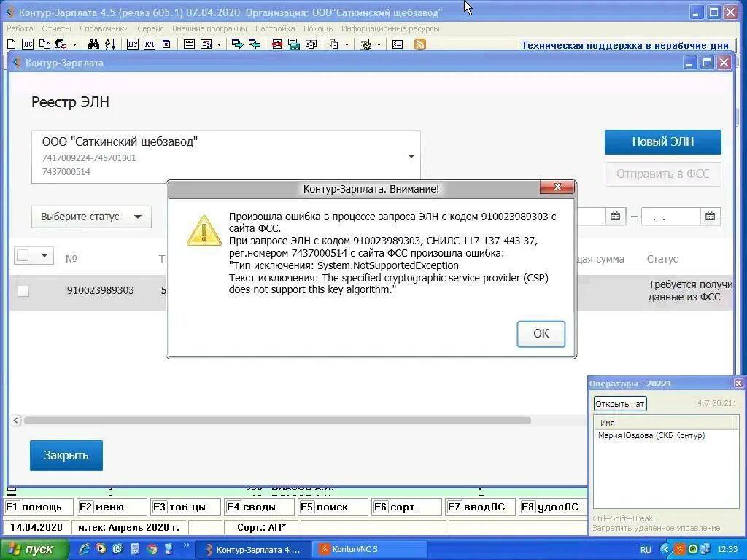Click the F5 поиск function key button
This screenshot has height=560, width=747.
333,507
